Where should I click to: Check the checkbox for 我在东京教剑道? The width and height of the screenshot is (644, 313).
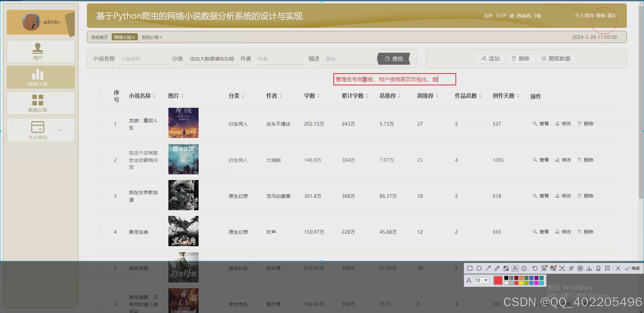pos(101,196)
